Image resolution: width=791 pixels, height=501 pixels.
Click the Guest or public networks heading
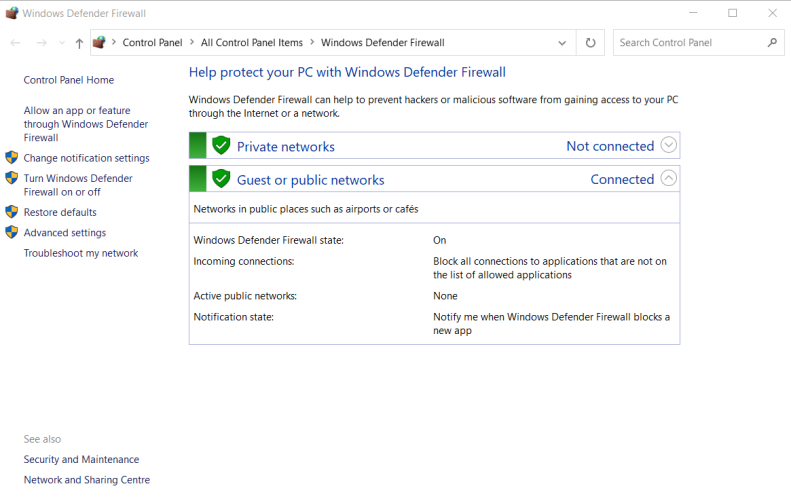click(311, 180)
